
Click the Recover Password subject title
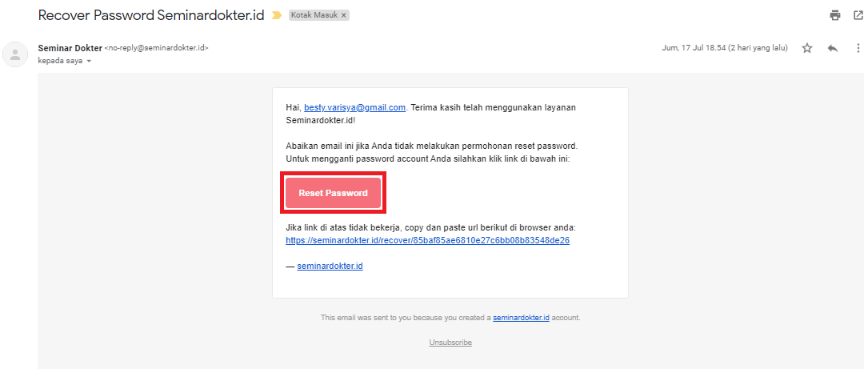click(x=153, y=15)
